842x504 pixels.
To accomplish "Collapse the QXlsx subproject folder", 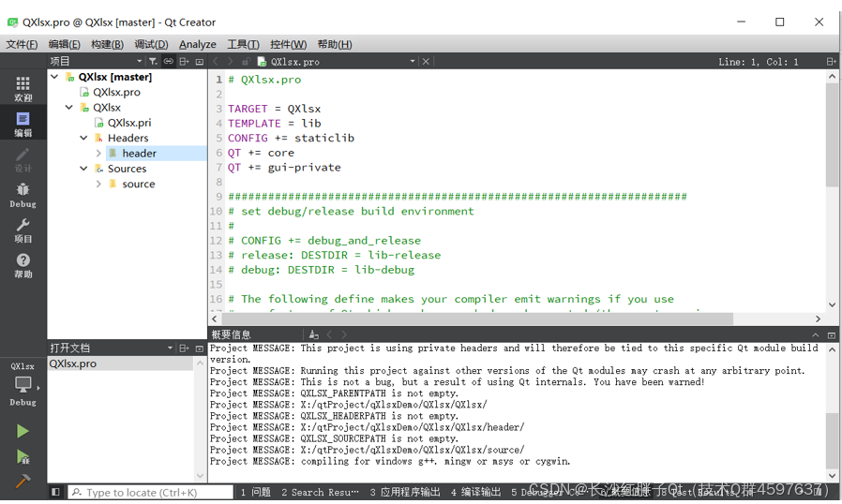I will (x=68, y=108).
